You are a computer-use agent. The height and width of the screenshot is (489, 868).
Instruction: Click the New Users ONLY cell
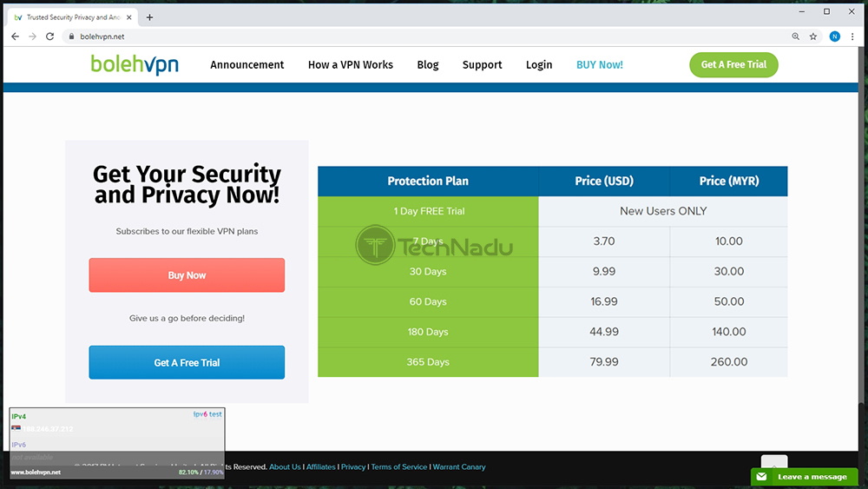(x=663, y=212)
